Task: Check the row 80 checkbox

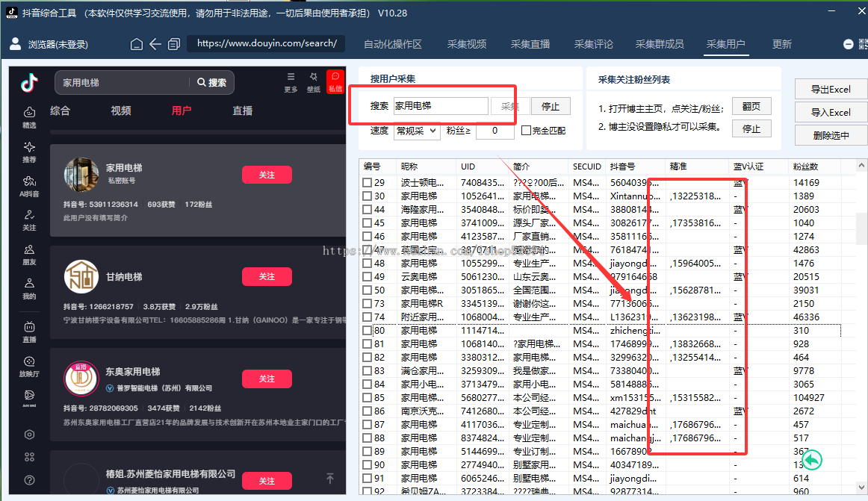Action: click(x=367, y=331)
